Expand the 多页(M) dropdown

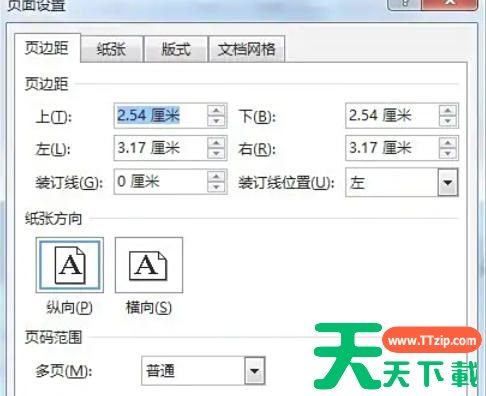tap(255, 371)
